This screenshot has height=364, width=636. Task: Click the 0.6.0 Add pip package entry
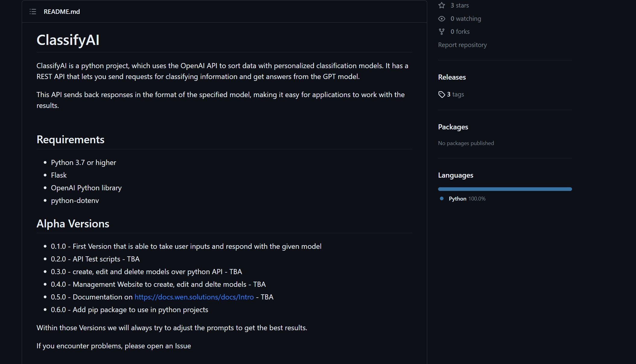pos(129,310)
